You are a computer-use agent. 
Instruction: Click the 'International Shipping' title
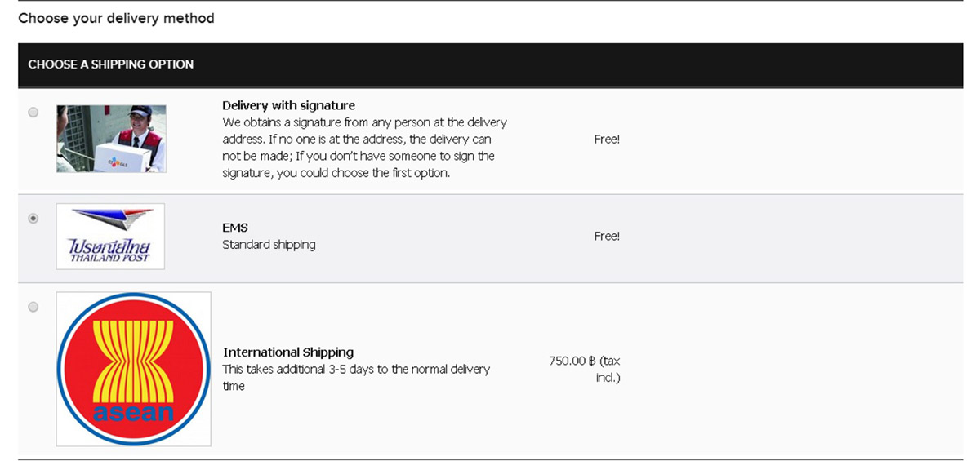pos(288,352)
